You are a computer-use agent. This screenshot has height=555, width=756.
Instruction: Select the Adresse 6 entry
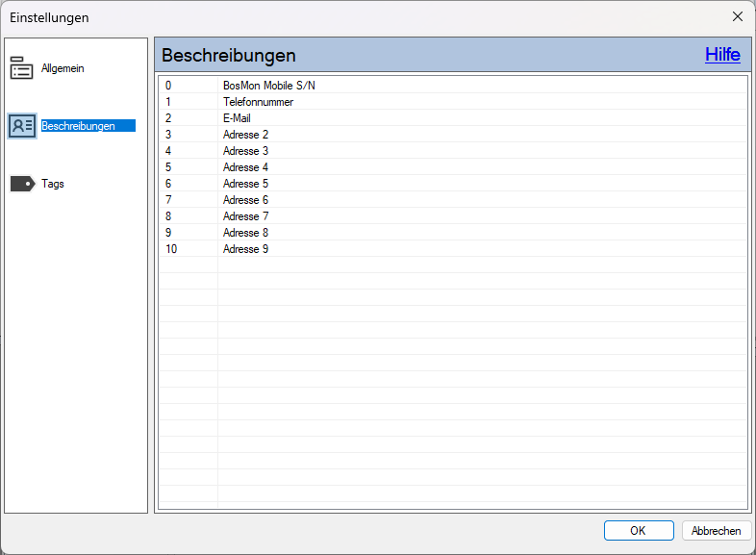[x=453, y=200]
